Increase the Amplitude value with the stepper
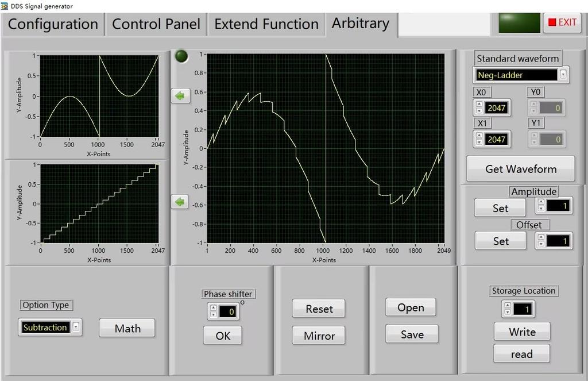This screenshot has height=381, width=588. click(x=542, y=203)
